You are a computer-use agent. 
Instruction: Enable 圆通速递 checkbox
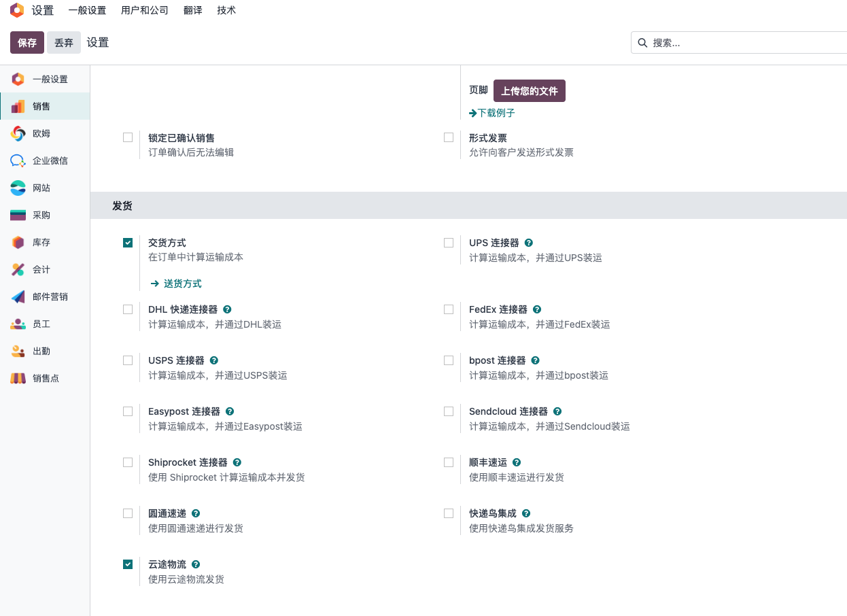[128, 513]
